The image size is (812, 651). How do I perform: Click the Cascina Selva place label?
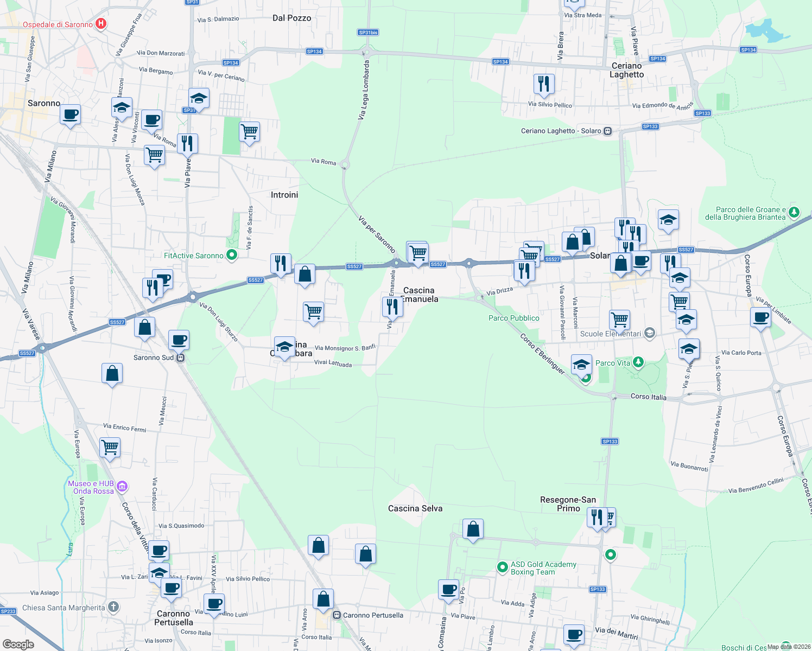point(415,508)
